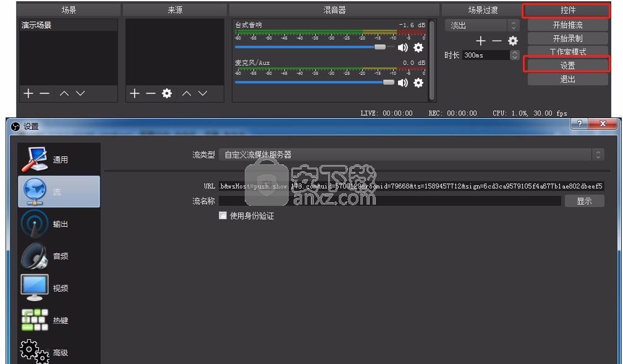This screenshot has width=623, height=364.
Task: Add a new scene with plus icon
Action: tap(28, 93)
